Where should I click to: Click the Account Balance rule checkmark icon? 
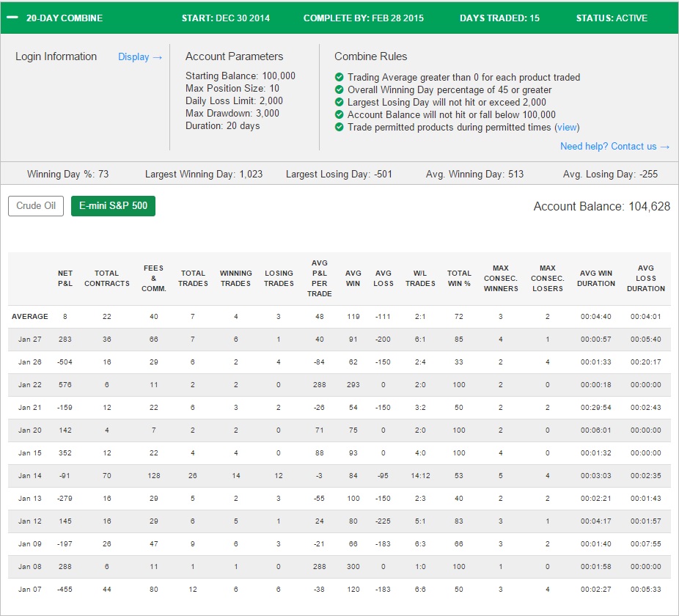(339, 115)
